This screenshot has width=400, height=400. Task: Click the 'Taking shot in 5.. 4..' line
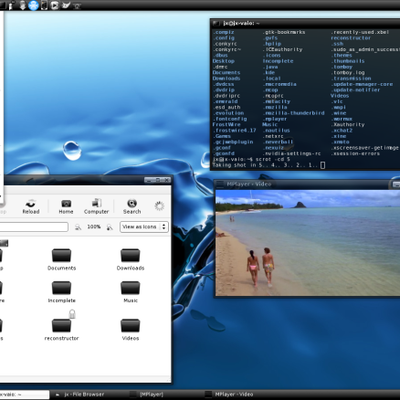pos(269,165)
